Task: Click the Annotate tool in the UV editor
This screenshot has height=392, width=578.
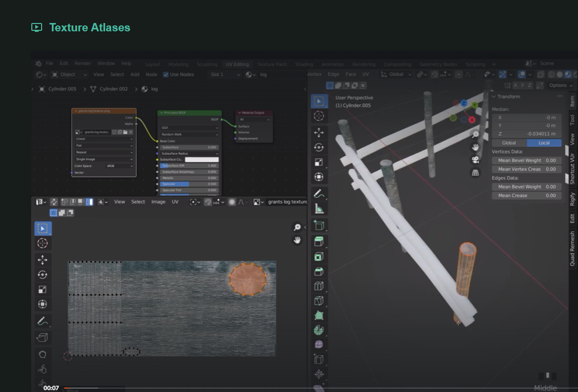Action: (43, 322)
